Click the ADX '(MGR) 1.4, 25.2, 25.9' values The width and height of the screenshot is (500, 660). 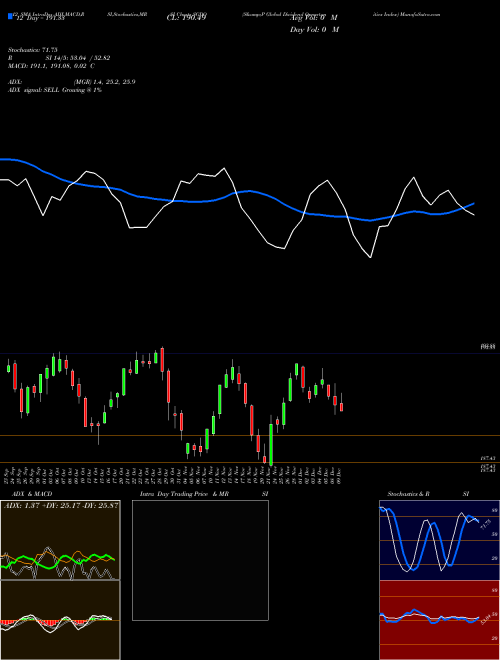[104, 82]
